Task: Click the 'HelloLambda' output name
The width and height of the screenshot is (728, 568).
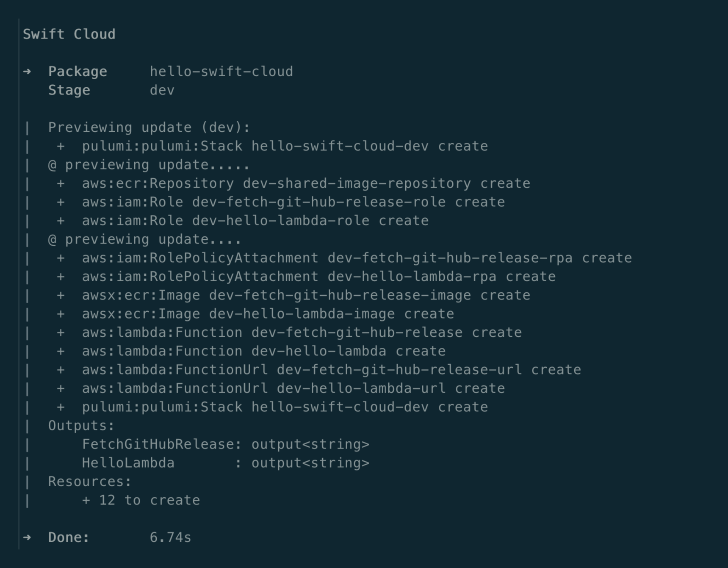Action: [x=128, y=463]
